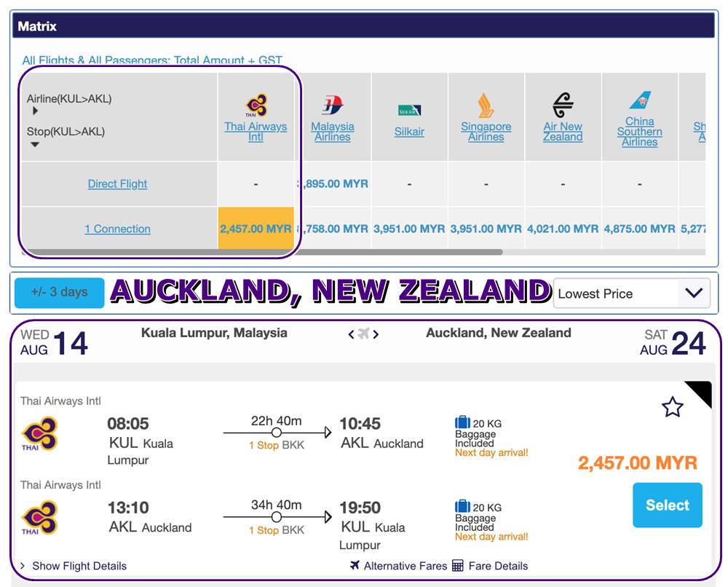Viewport: 728px width, 587px height.
Task: Click the Matrix panel header
Action: [x=363, y=25]
